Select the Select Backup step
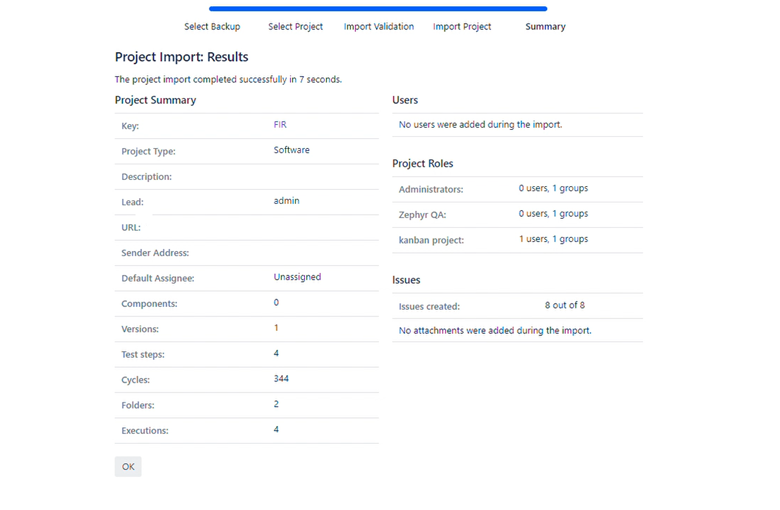This screenshot has height=510, width=780. [212, 27]
